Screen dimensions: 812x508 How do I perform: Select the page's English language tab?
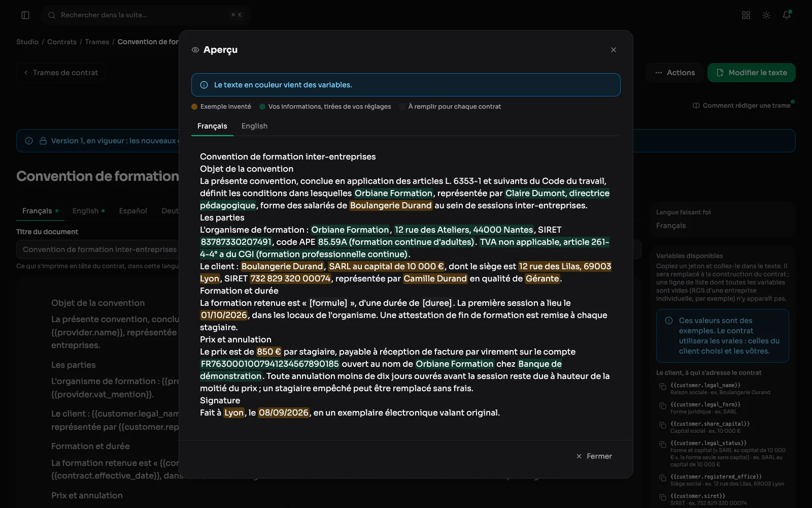(88, 211)
